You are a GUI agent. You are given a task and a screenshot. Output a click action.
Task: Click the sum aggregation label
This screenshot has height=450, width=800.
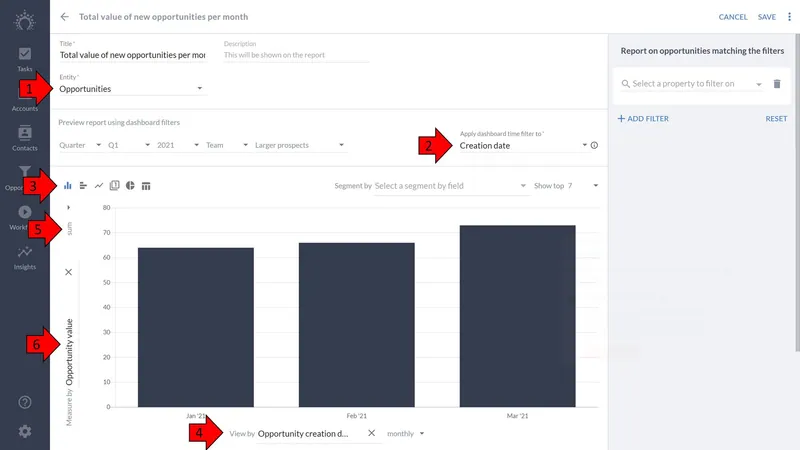pos(69,229)
